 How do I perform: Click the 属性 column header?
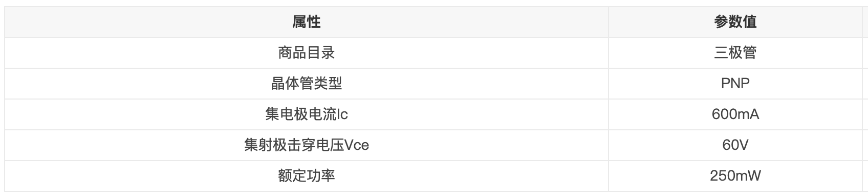[307, 22]
